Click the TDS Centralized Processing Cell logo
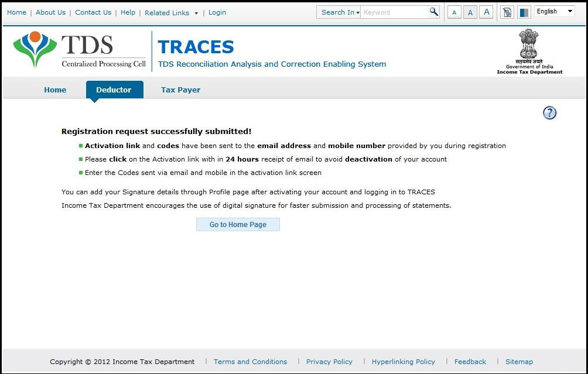This screenshot has width=588, height=374. coord(80,50)
